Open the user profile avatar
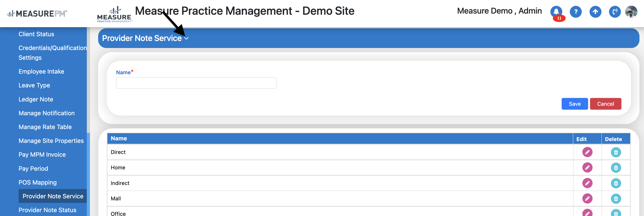This screenshot has height=216, width=644. click(631, 12)
